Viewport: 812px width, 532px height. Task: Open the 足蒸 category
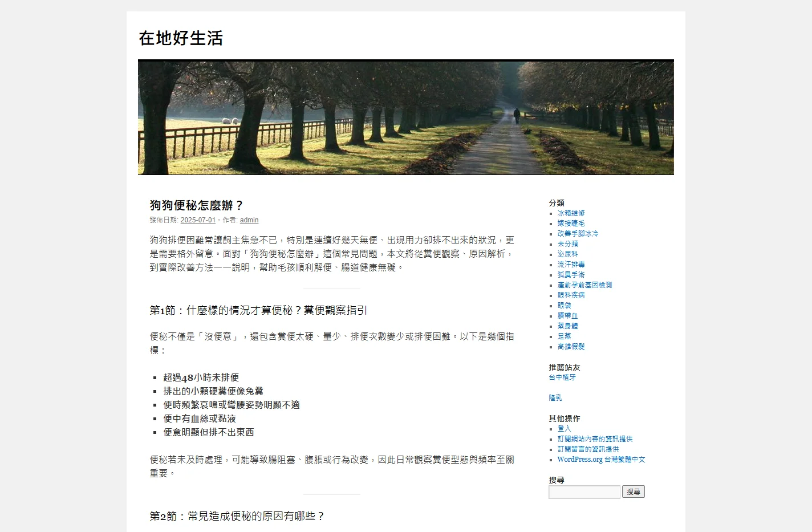point(564,336)
